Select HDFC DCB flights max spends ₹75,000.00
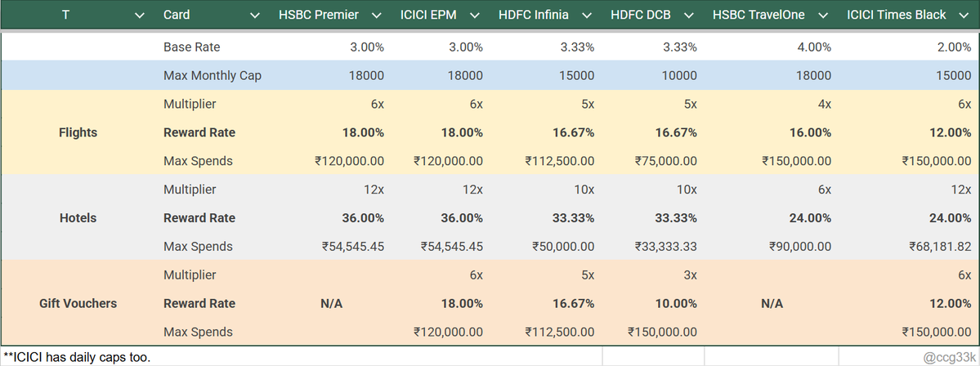 [x=665, y=161]
